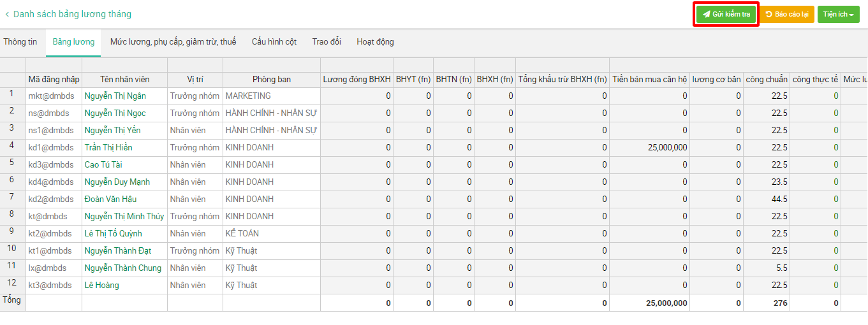868x325 pixels.
Task: Switch to the Thông tin tab
Action: point(20,42)
